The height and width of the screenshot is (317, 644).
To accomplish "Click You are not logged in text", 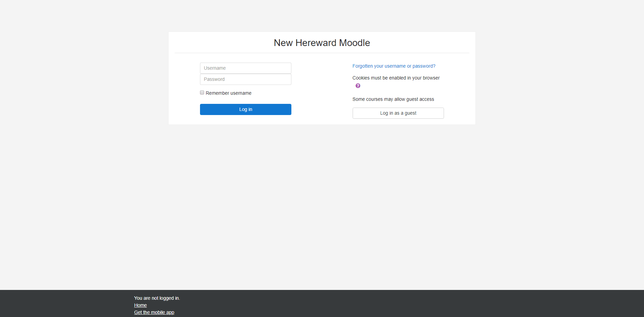I will (157, 298).
